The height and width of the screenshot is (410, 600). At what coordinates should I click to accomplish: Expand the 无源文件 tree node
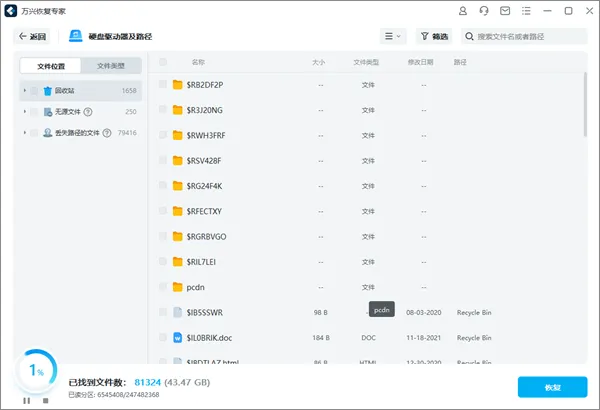pos(25,112)
